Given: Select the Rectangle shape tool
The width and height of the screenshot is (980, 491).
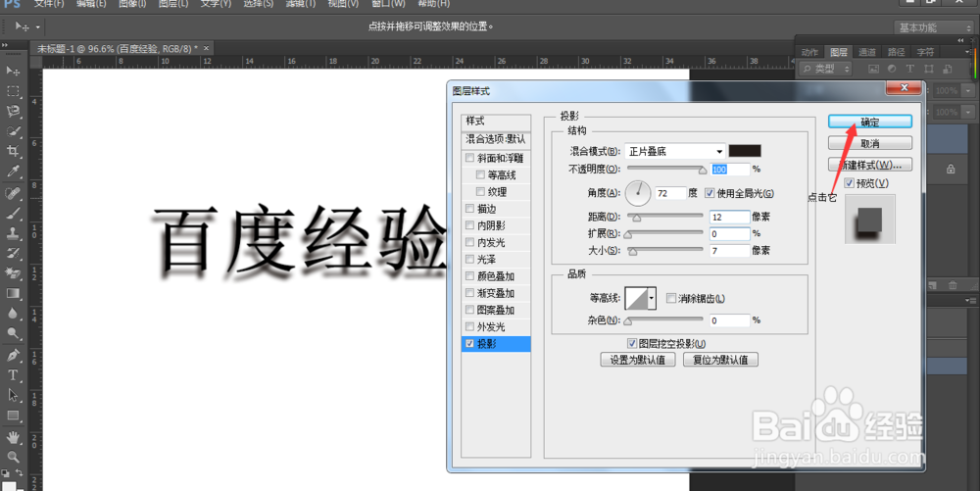Looking at the screenshot, I should pos(13,415).
